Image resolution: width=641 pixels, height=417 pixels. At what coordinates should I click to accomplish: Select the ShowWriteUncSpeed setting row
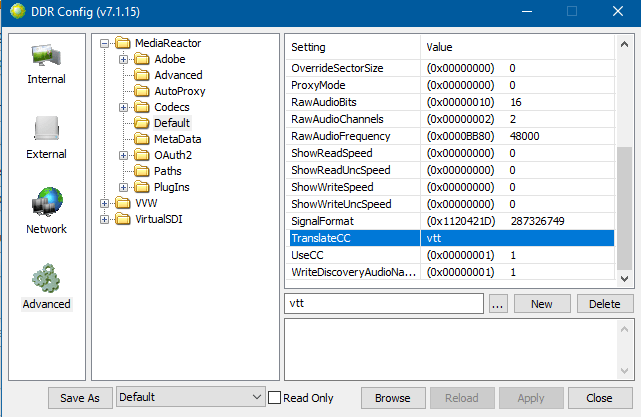[x=452, y=204]
